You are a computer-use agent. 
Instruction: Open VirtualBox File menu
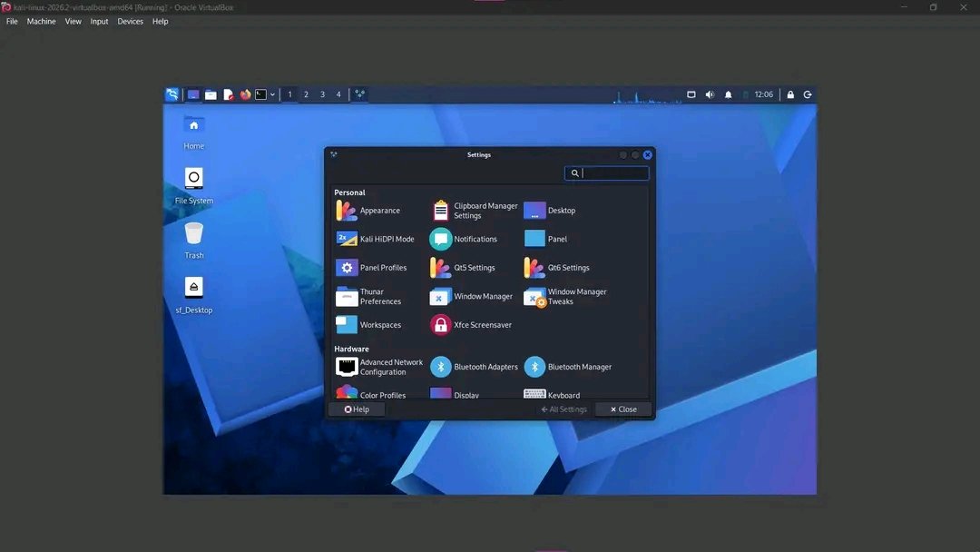point(12,21)
